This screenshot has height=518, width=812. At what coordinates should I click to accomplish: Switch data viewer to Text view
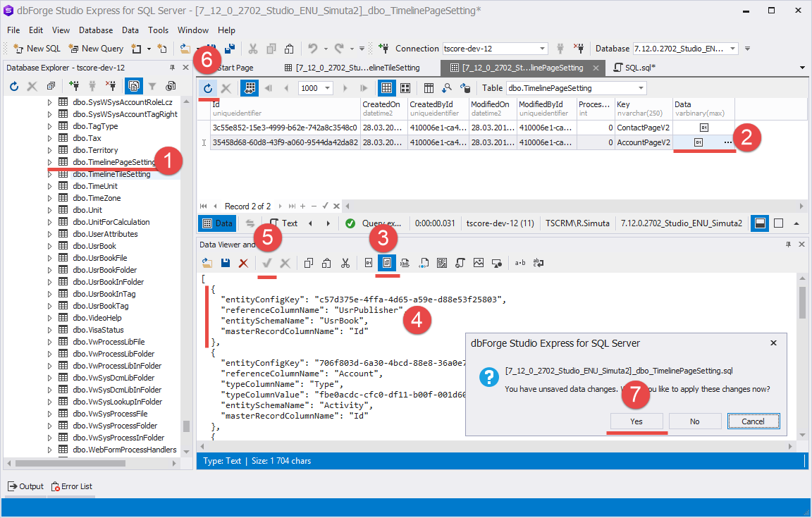[386, 263]
